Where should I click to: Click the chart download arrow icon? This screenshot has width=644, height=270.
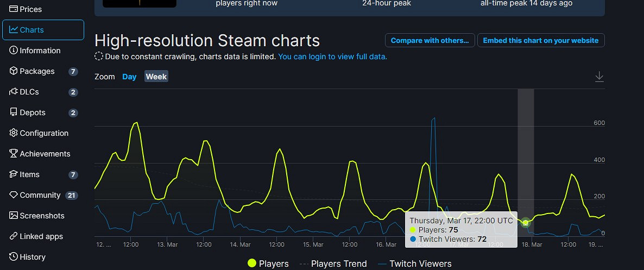click(599, 77)
